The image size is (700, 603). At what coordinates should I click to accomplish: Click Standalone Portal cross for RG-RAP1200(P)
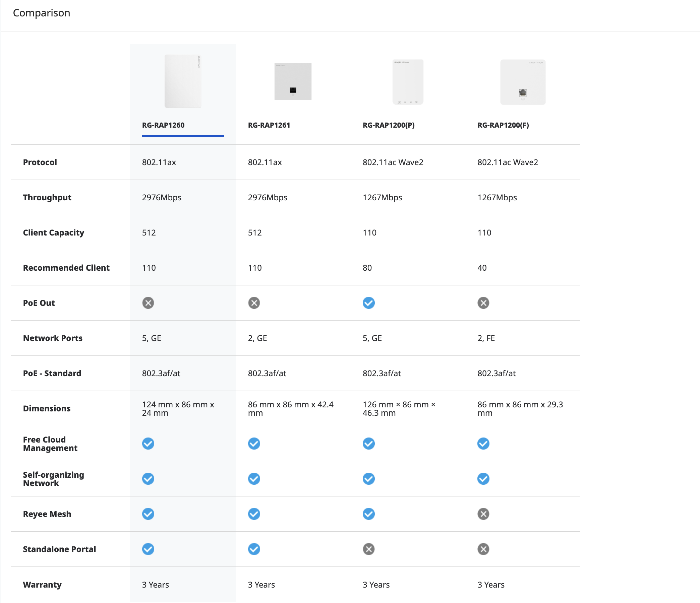368,549
